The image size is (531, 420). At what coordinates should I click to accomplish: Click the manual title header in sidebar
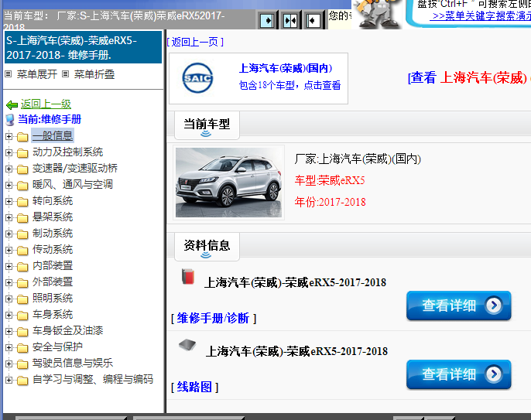click(x=83, y=47)
